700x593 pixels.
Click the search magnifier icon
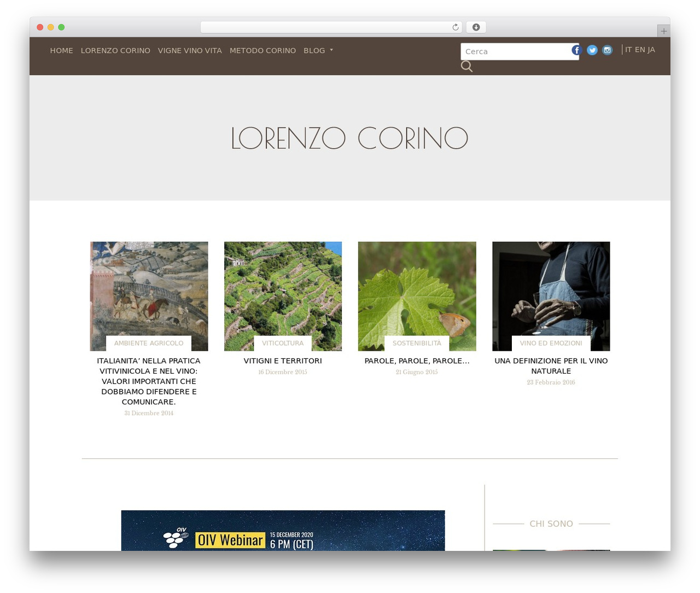pyautogui.click(x=466, y=66)
